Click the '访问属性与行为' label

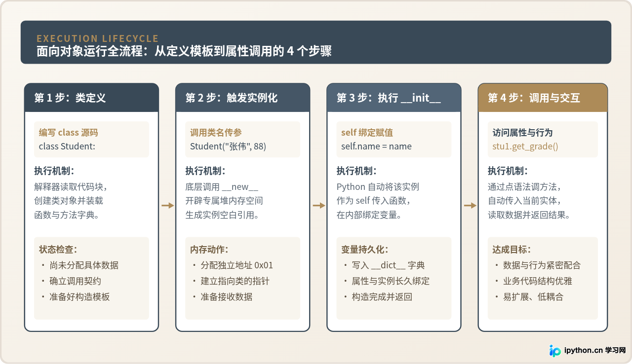point(522,133)
